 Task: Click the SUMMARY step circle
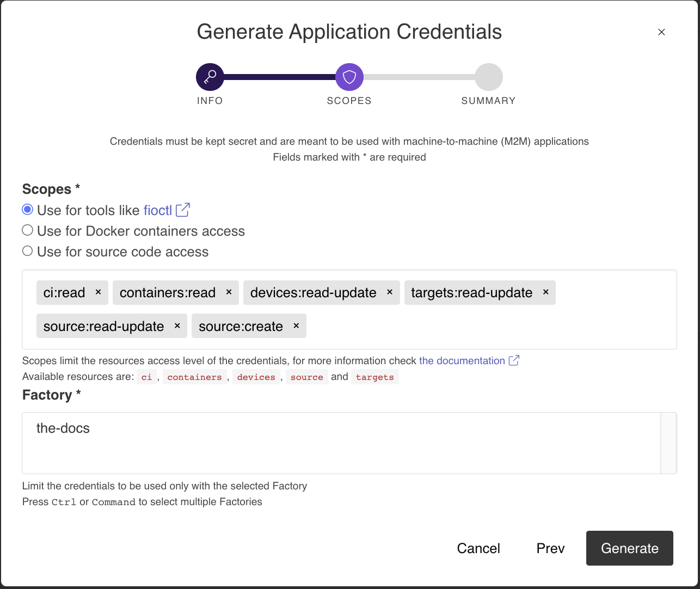click(488, 77)
